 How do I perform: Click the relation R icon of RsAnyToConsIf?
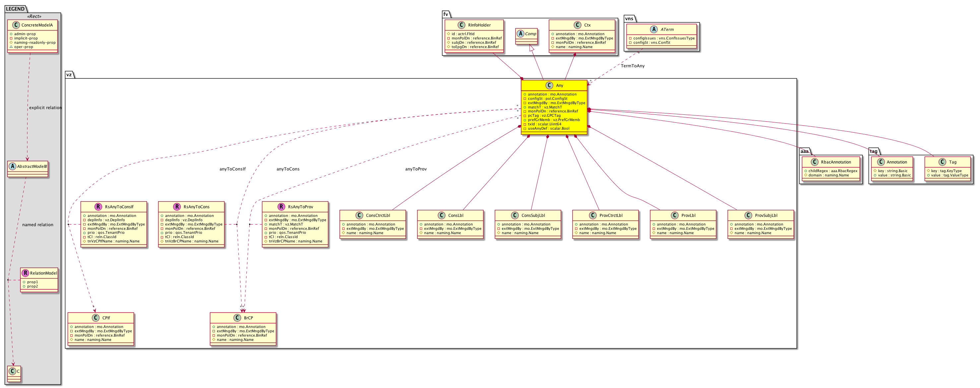98,207
